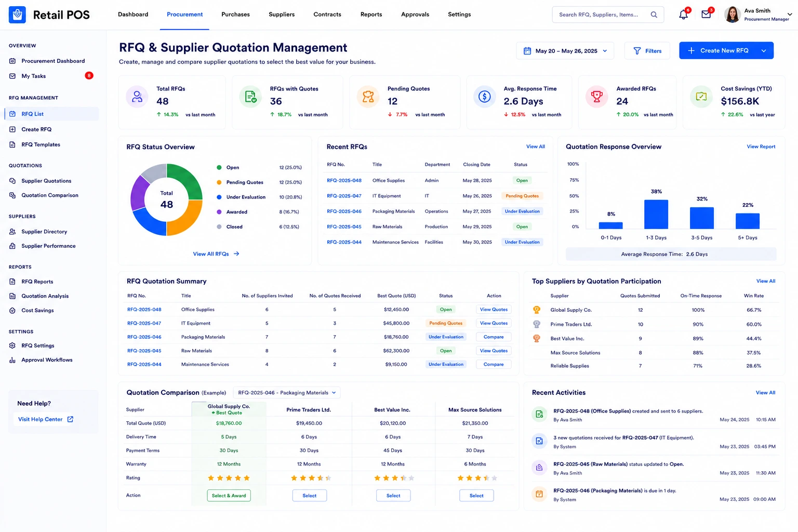The height and width of the screenshot is (532, 798).
Task: Click the external link icon beside Visit Help Center
Action: 71,419
